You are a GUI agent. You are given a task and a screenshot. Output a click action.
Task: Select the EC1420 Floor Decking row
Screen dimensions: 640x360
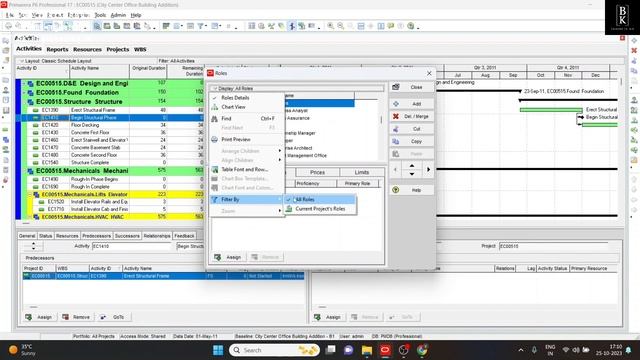pyautogui.click(x=110, y=125)
